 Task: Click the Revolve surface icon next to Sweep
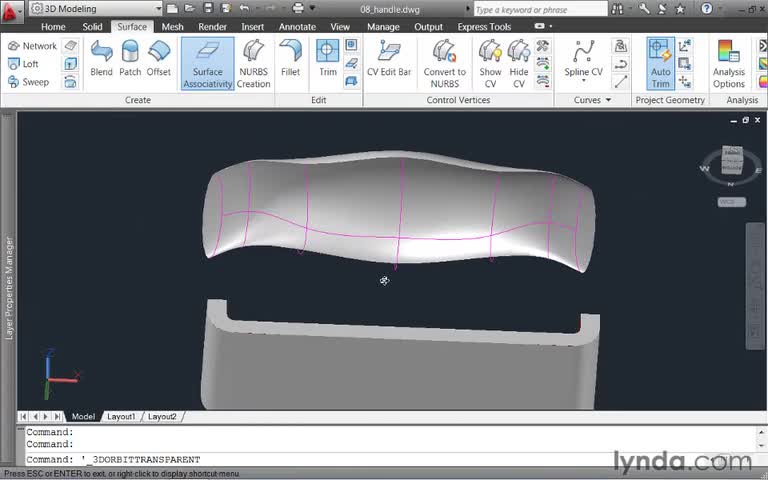tap(71, 82)
